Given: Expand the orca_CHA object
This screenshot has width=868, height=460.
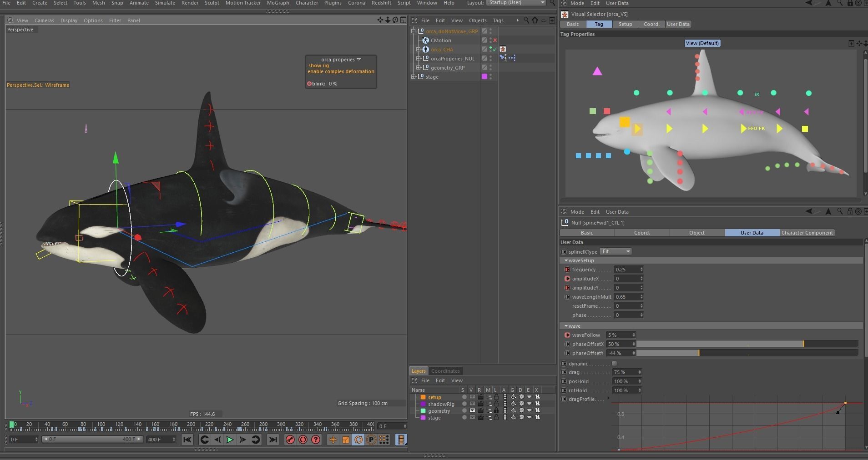Looking at the screenshot, I should coord(419,49).
